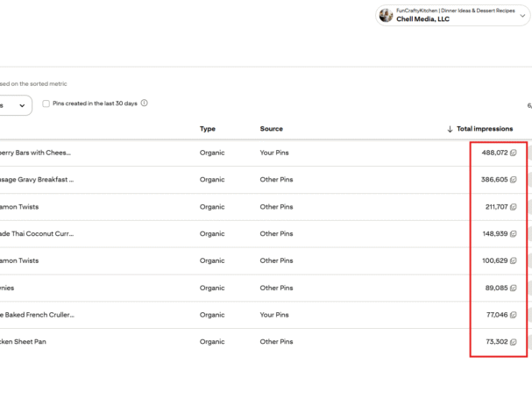Expand the Chell Media, LLC account switcher
The width and height of the screenshot is (532, 399).
523,15
